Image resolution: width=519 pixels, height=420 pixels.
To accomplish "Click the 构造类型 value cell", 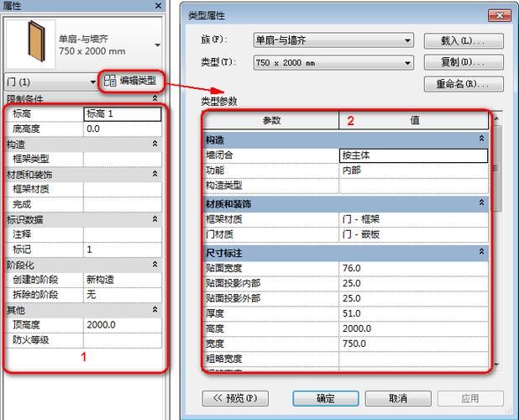I will [x=413, y=186].
